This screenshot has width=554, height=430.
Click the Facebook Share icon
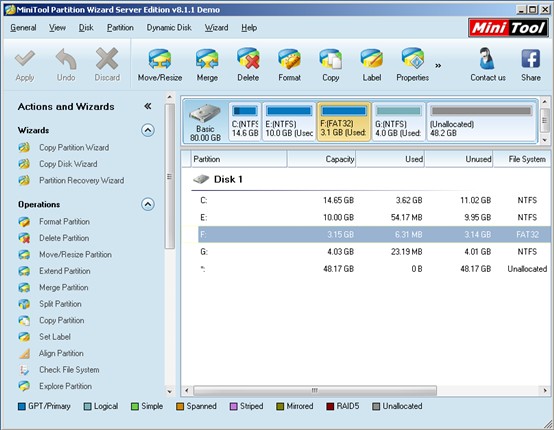coord(531,59)
